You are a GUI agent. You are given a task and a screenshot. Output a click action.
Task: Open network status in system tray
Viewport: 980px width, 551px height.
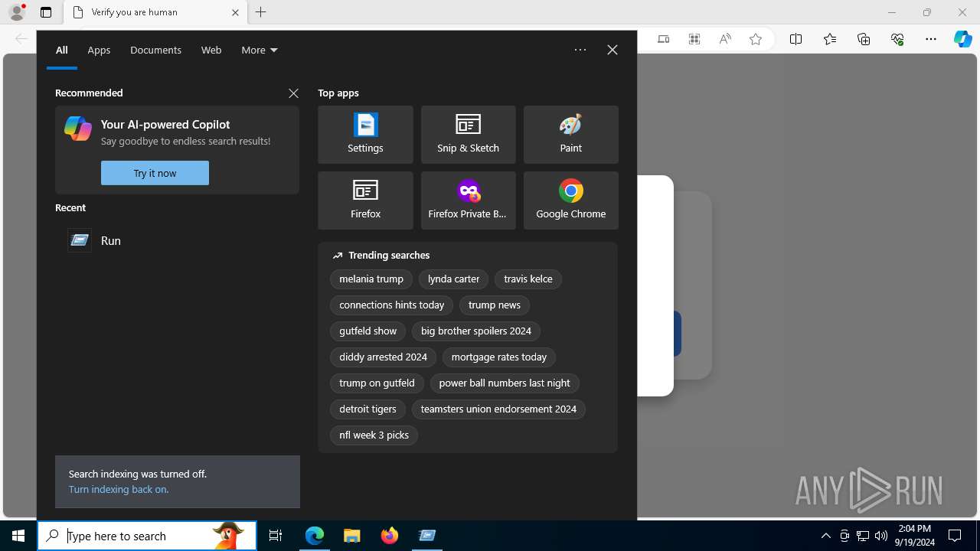pos(863,536)
